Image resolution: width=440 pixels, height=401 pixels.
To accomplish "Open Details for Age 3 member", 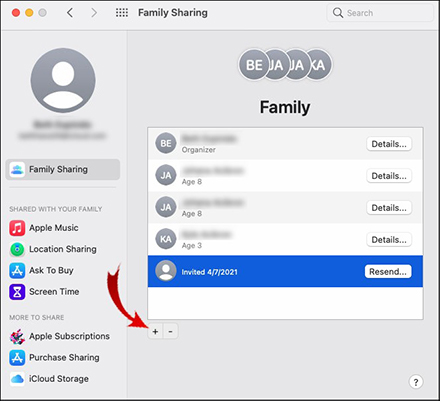I will point(389,240).
